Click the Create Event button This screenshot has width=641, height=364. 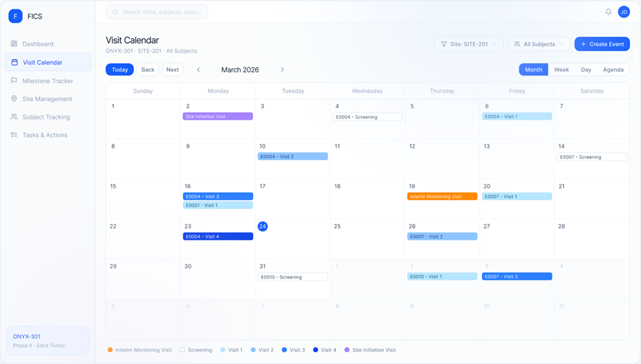[x=602, y=44]
